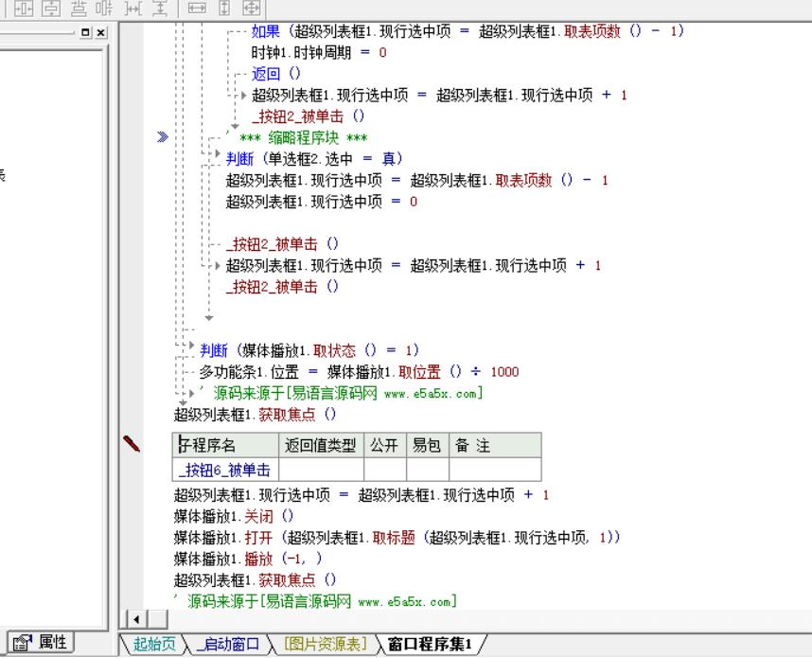Click the horizontal scrollbar left arrow
Image resolution: width=812 pixels, height=658 pixels.
[x=136, y=619]
